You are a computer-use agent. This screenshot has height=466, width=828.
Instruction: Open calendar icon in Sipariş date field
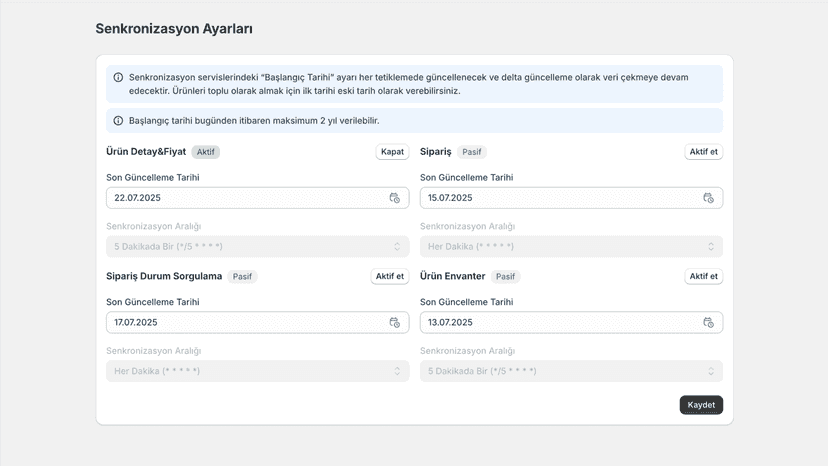pyautogui.click(x=708, y=198)
